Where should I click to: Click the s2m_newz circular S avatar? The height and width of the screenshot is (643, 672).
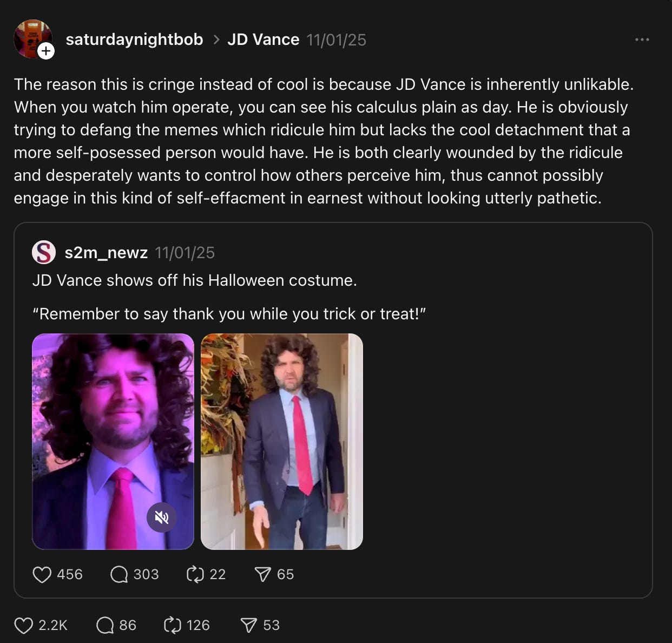(x=44, y=252)
